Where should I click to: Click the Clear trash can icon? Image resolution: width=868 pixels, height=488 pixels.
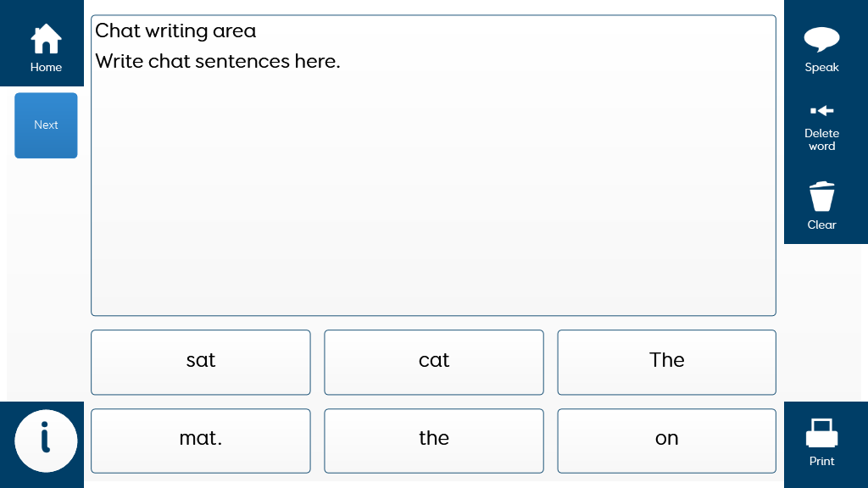pyautogui.click(x=821, y=197)
